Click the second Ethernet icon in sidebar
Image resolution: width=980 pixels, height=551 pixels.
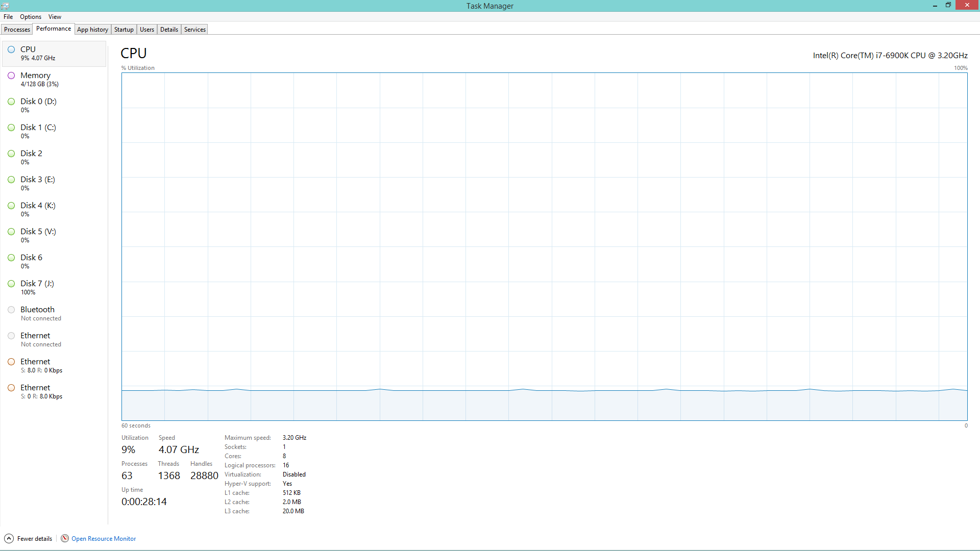[11, 362]
